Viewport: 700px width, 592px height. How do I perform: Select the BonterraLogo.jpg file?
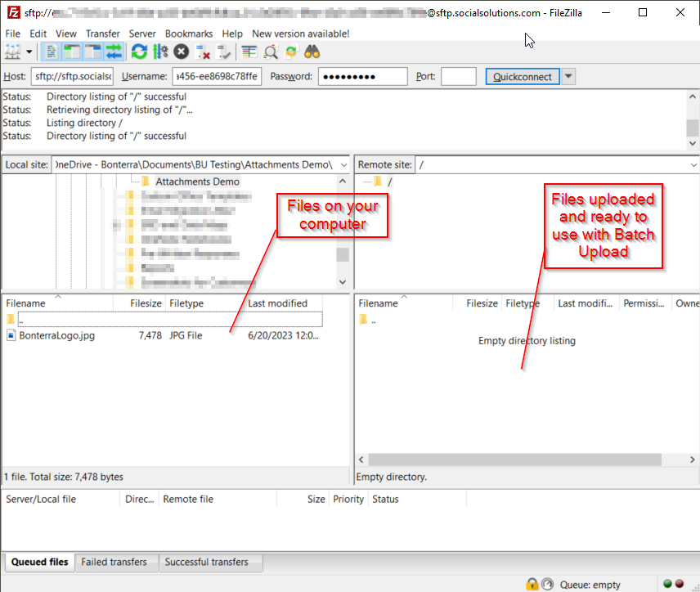click(56, 335)
